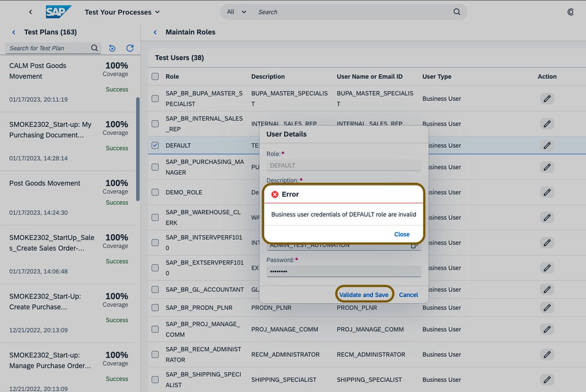
Task: Check the SAP_BR_GL_ACCOUNTANT row checkbox
Action: click(155, 289)
